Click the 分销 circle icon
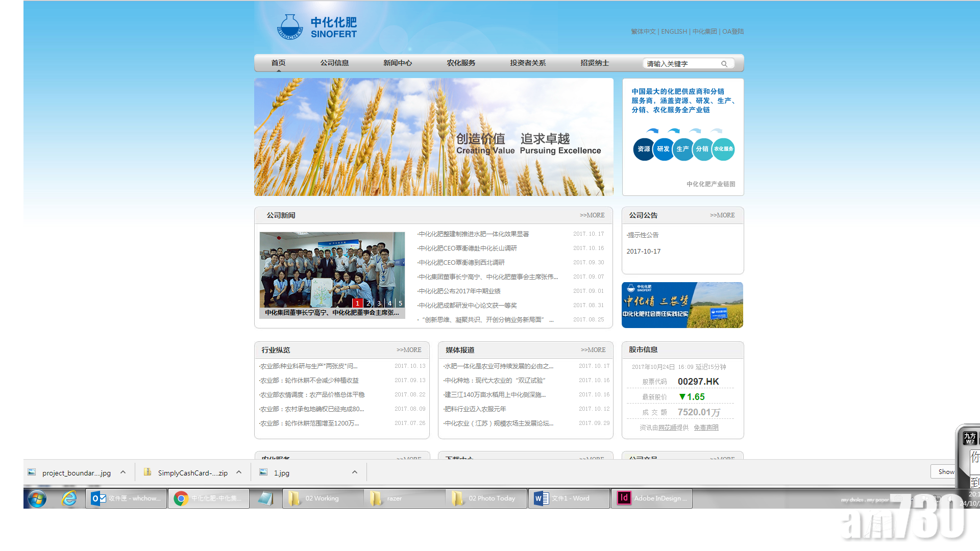 click(x=702, y=149)
